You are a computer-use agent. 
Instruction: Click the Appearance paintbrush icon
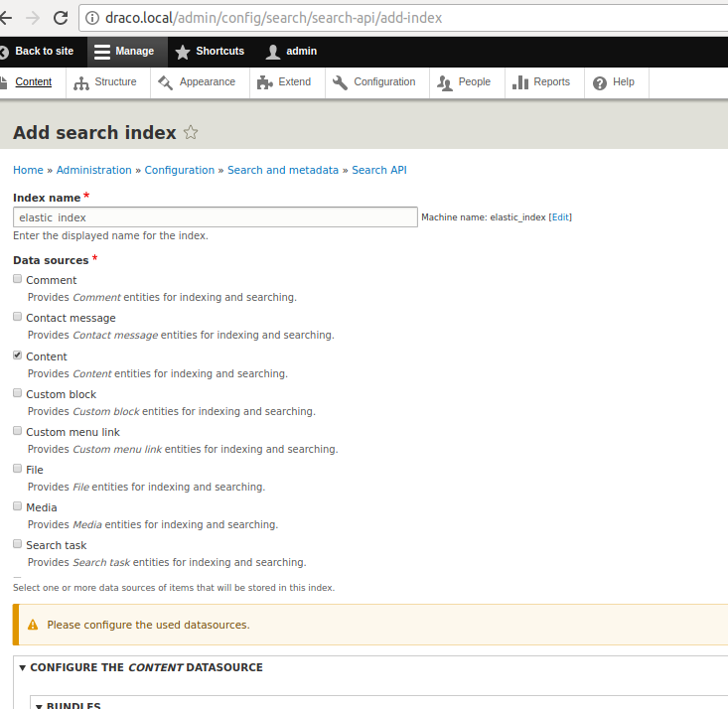tap(165, 82)
